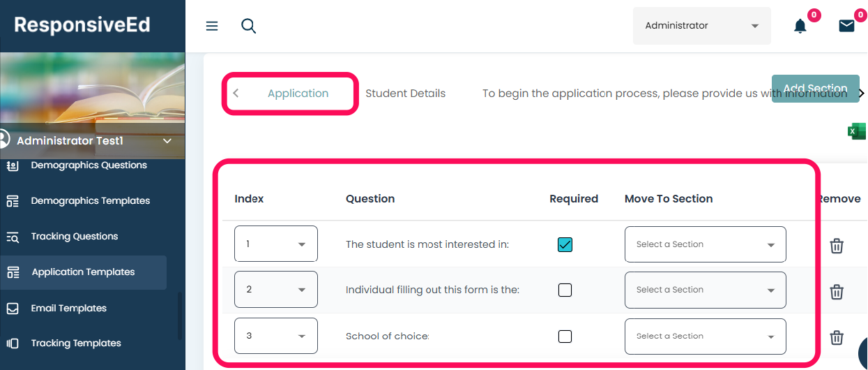Open the mail messages icon
This screenshot has height=370, width=868.
pos(846,27)
